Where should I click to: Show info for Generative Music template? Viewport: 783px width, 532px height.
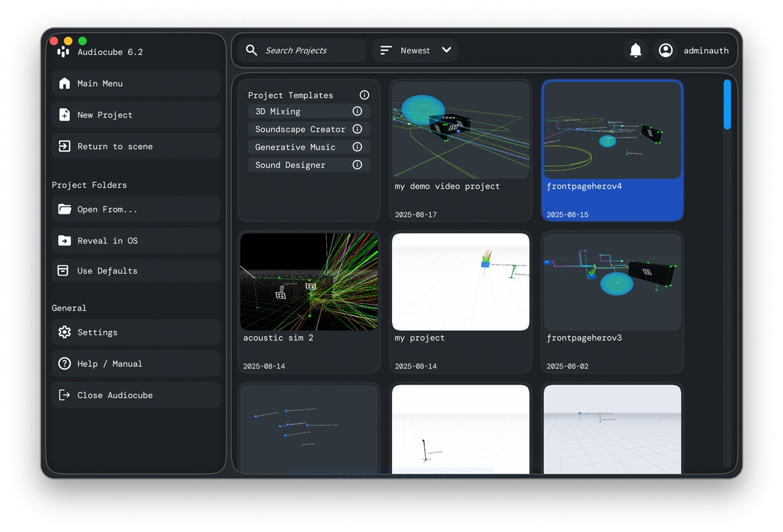click(357, 147)
